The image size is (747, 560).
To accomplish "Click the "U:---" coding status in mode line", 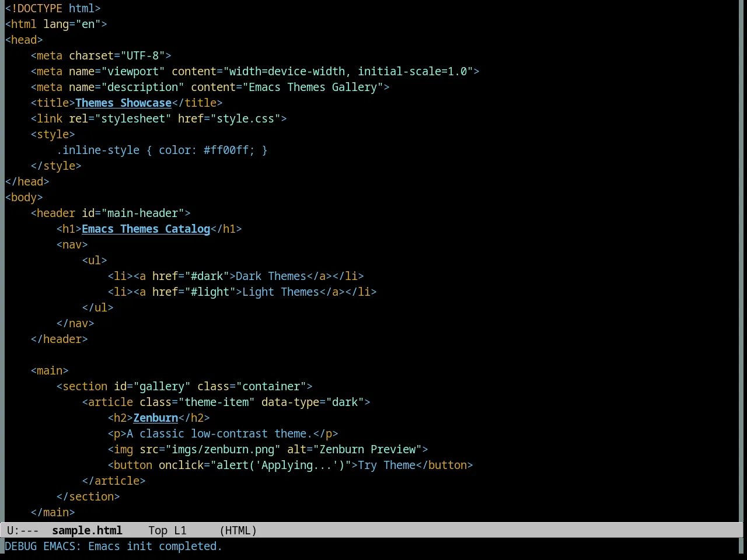I will (23, 530).
